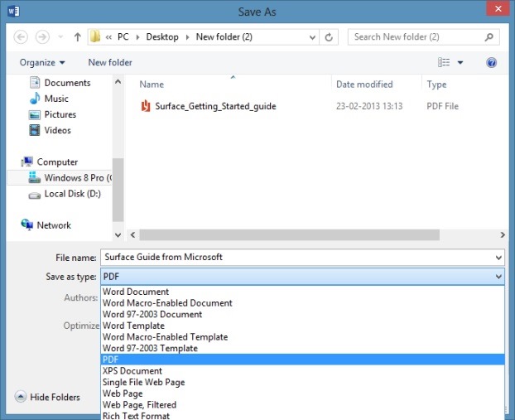Click the Music note icon
The image size is (515, 420).
(x=35, y=99)
